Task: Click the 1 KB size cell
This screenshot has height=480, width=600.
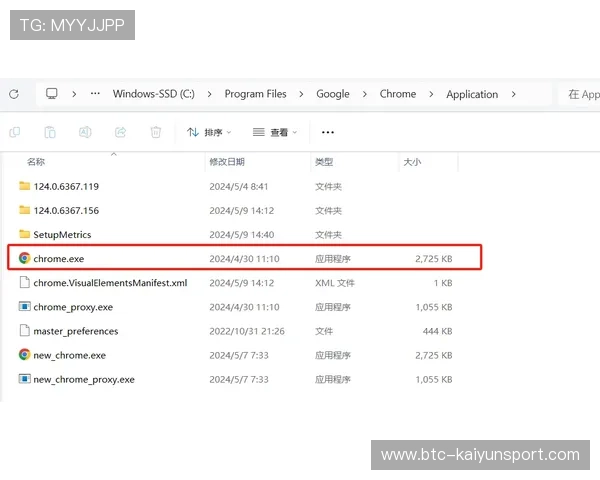Action: (443, 283)
